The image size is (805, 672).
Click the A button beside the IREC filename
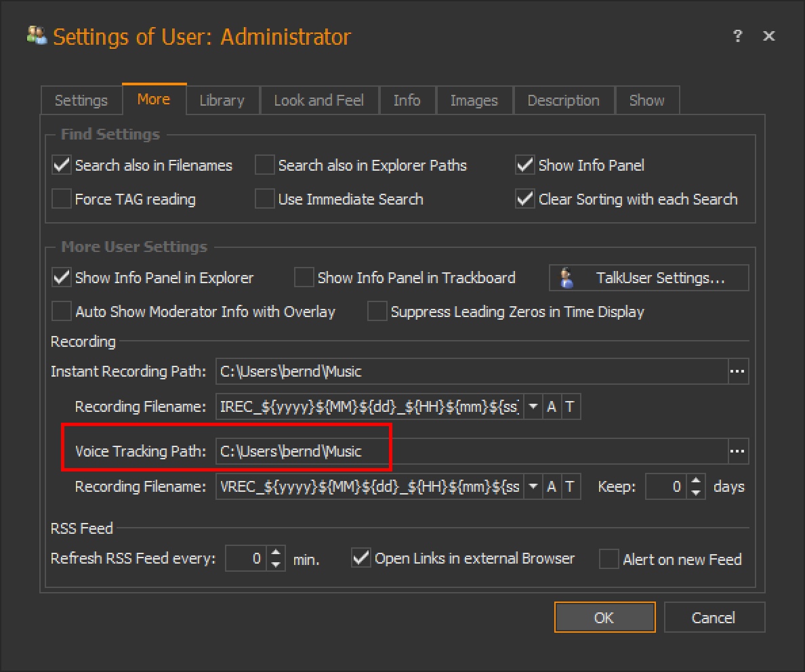552,407
